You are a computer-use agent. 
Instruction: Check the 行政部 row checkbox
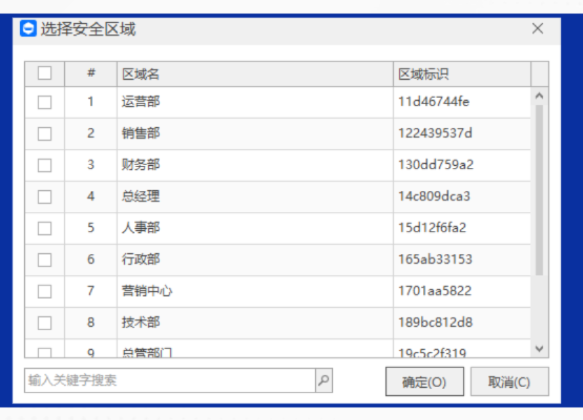[x=45, y=260]
